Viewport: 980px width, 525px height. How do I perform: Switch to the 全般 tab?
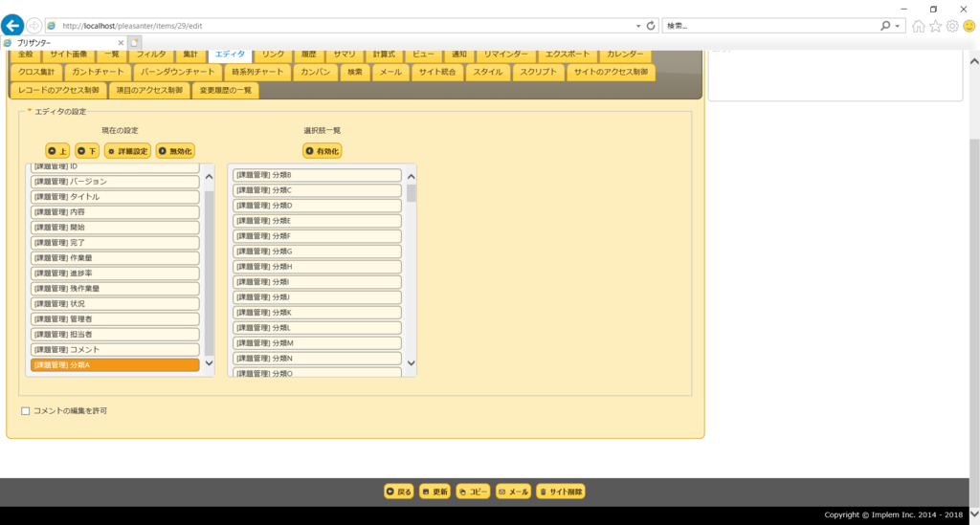26,55
